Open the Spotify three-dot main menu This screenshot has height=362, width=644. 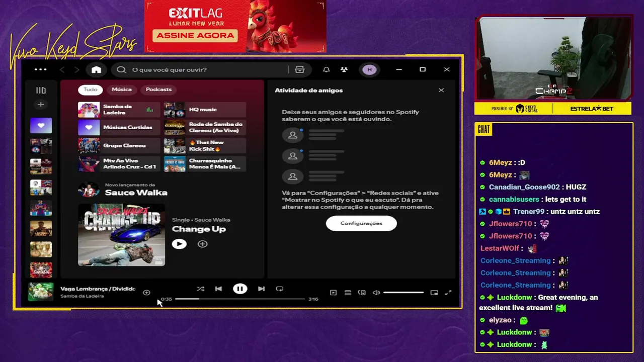[40, 70]
